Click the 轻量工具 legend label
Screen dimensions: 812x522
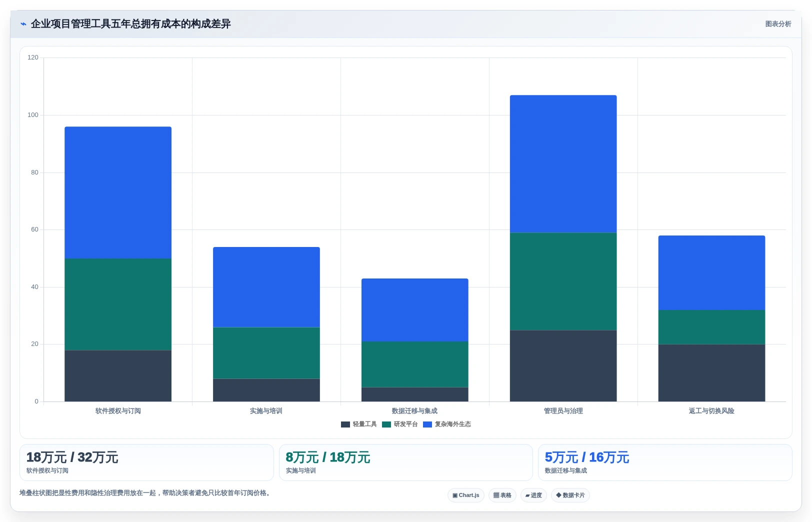364,424
